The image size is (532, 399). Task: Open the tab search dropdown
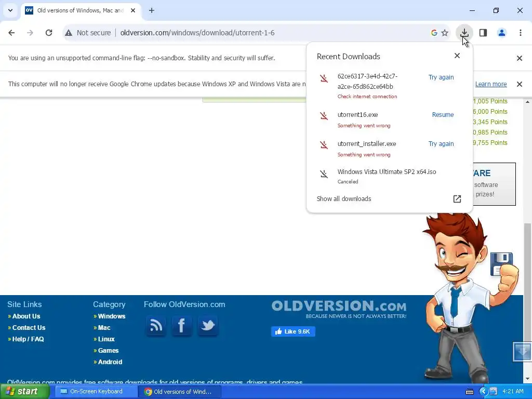[x=10, y=10]
